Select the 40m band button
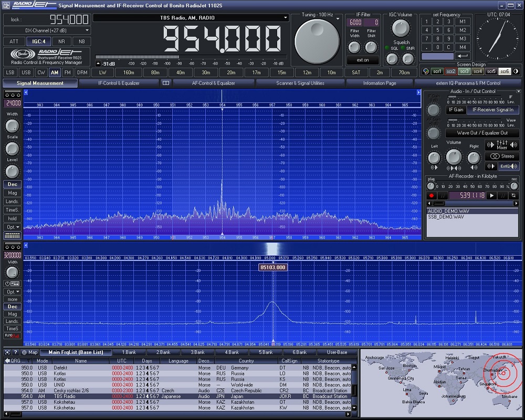Screen dimensions: 525x420 181,72
